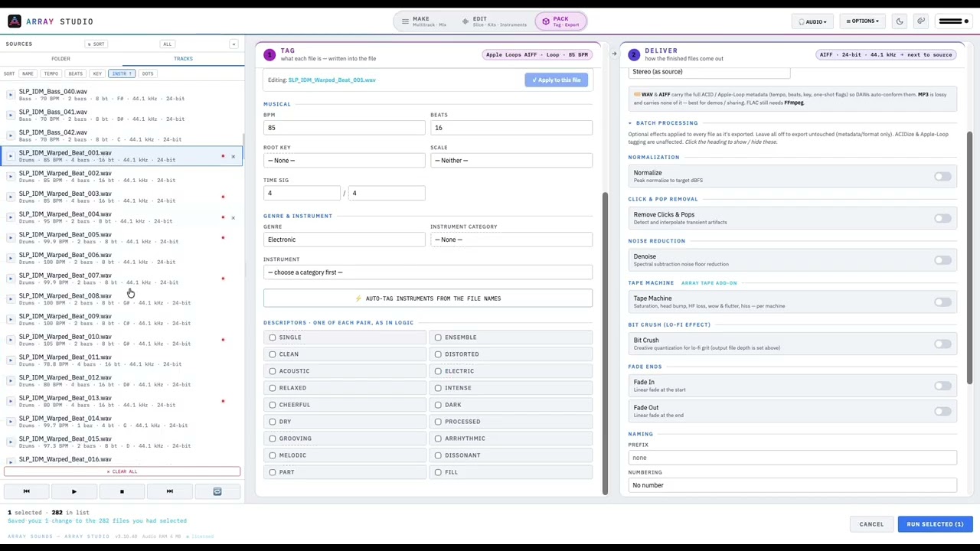Toggle dark mode moon icon
The image size is (980, 551).
[900, 21]
